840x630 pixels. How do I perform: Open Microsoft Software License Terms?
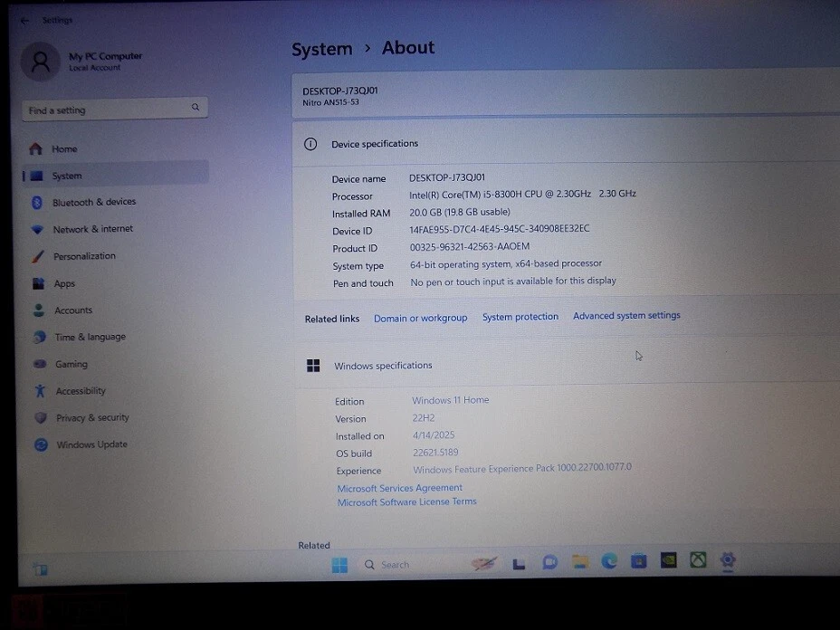(x=406, y=502)
